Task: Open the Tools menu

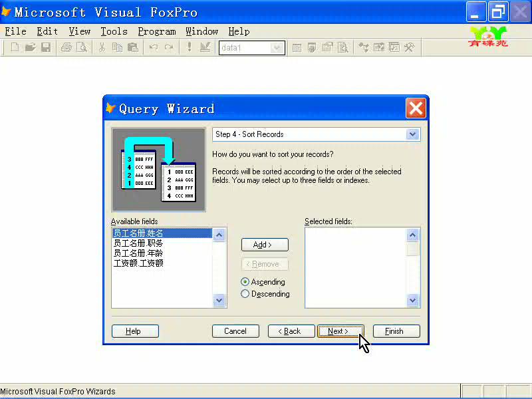Action: pos(114,31)
